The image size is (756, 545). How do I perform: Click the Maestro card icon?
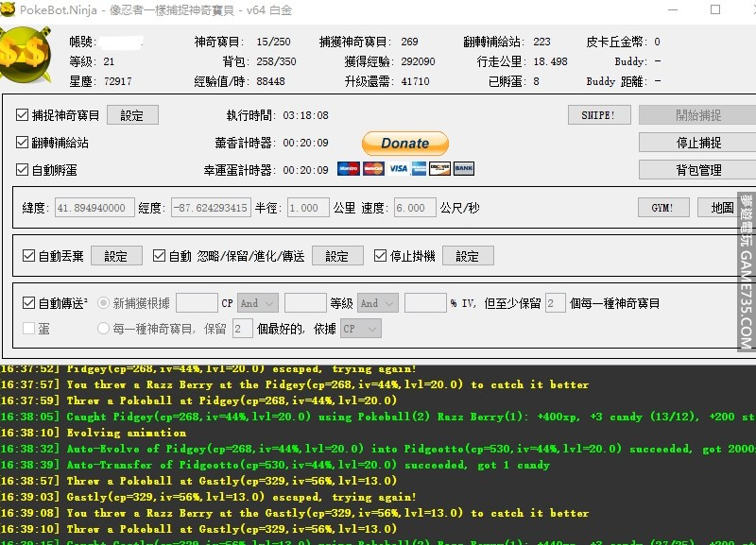click(348, 169)
